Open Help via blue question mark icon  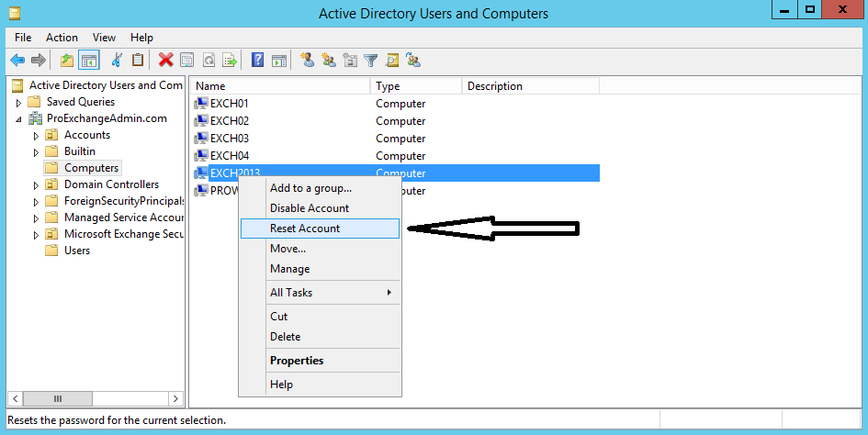click(x=257, y=61)
